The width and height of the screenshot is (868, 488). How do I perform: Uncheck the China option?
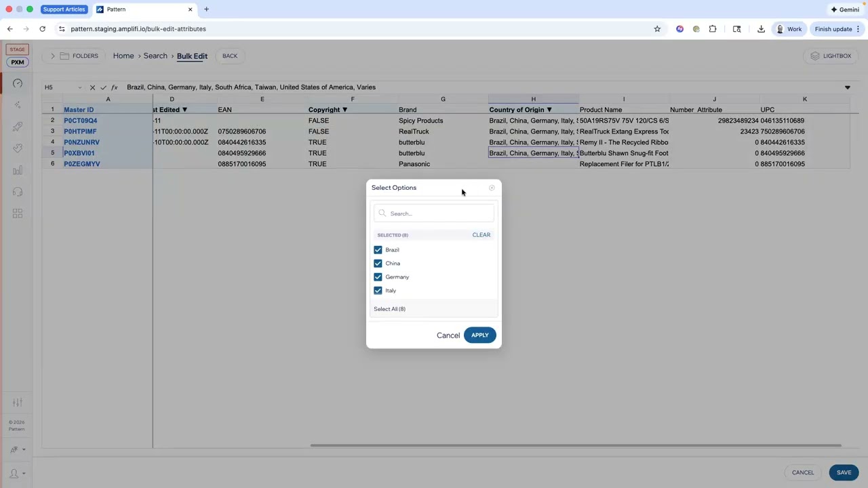[x=378, y=264]
